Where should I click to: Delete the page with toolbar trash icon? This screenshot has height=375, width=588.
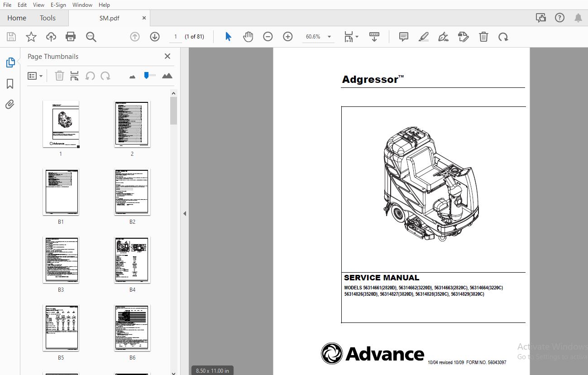point(483,37)
